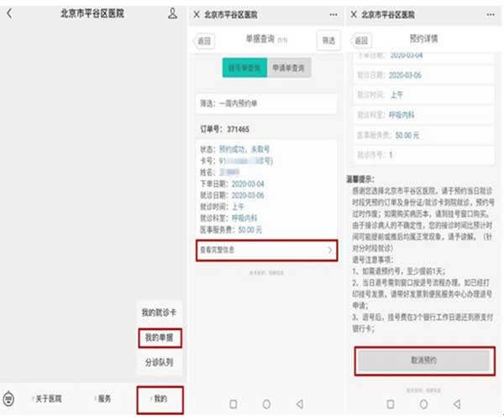Open more options on 预约详情 page
The width and height of the screenshot is (504, 420).
491,15
